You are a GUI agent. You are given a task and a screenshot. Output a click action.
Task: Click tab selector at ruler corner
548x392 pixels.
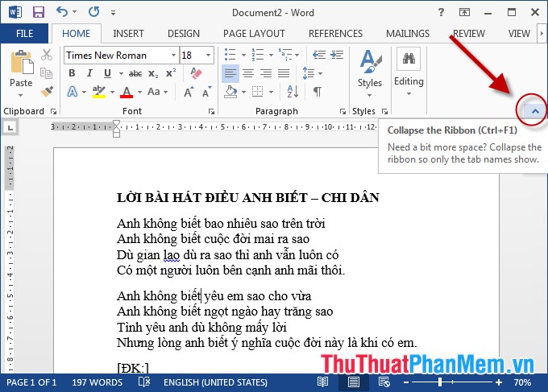click(x=10, y=128)
